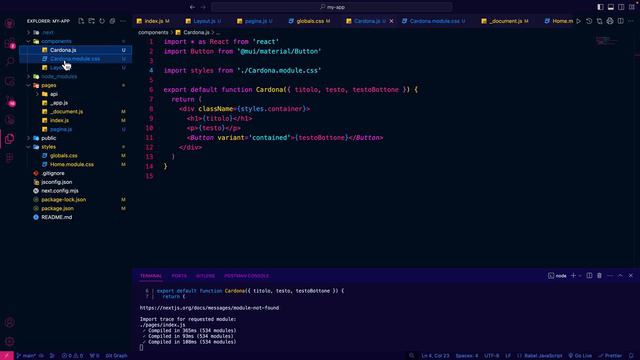The width and height of the screenshot is (640, 360).
Task: Maximize the terminal panel with the chevron
Action: point(620,276)
